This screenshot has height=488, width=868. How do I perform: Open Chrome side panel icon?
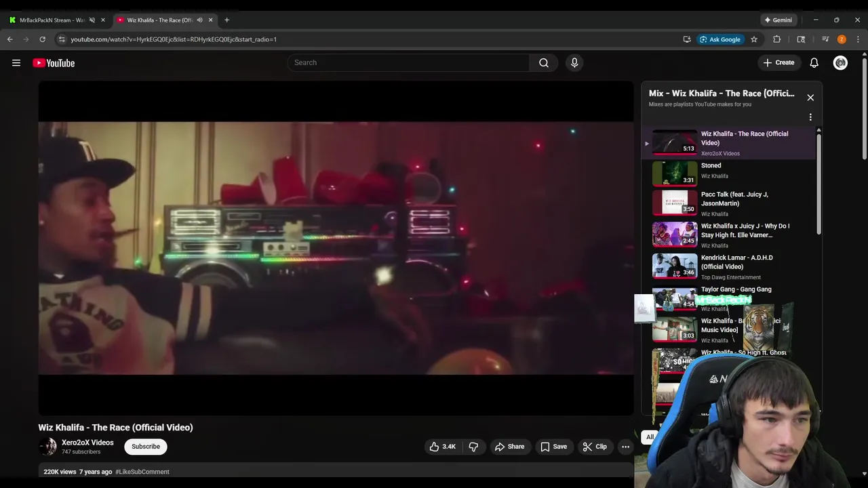pyautogui.click(x=801, y=39)
